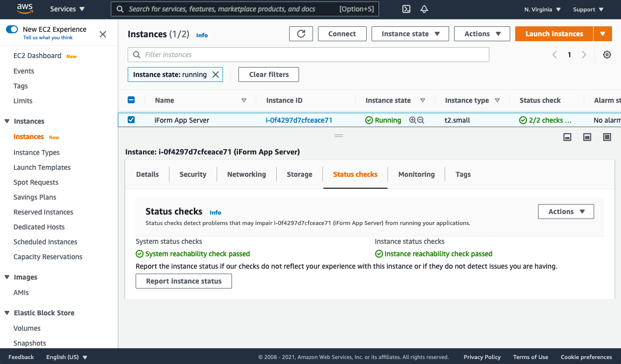The image size is (621, 364).
Task: Click the AWS services search field
Action: pos(245,9)
